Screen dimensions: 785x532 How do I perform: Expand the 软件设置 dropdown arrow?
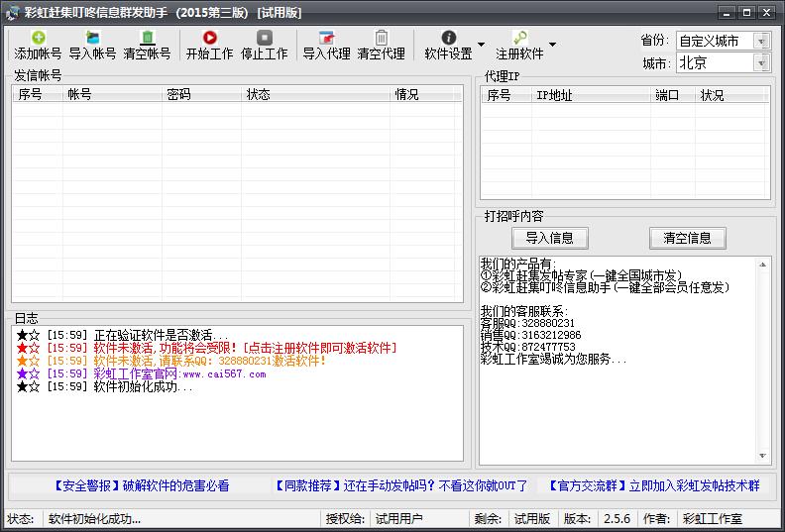(482, 45)
